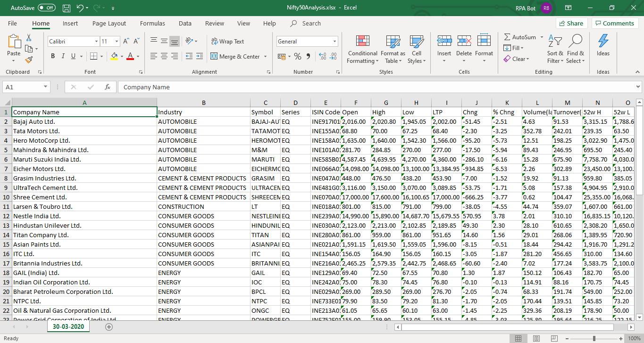Toggle Align Left for cell text
Screen dimensions: 644x343
point(154,56)
